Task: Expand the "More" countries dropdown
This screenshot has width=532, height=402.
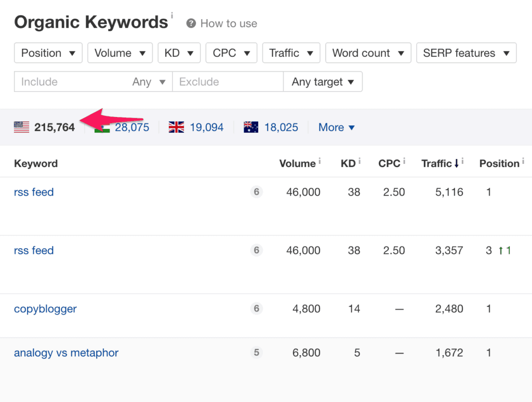Action: (337, 127)
